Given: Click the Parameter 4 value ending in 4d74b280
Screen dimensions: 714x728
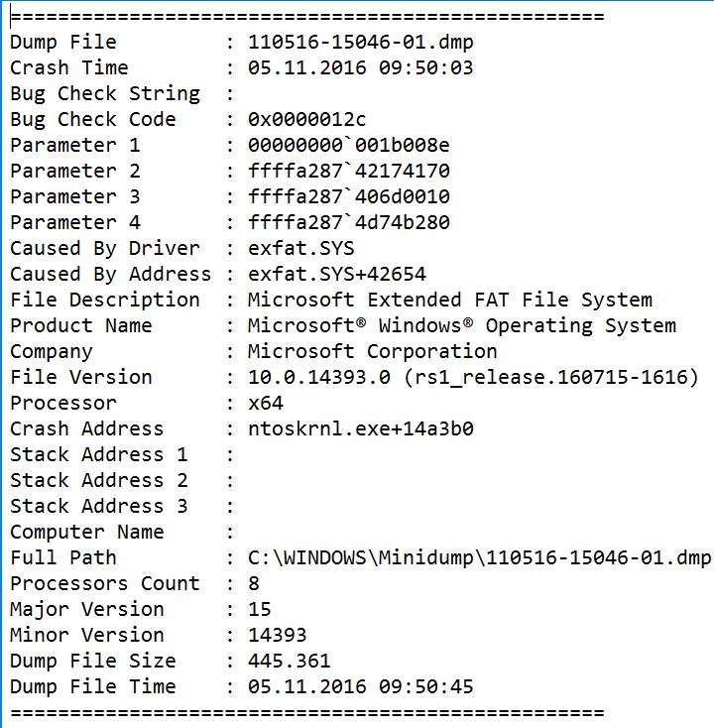Looking at the screenshot, I should 348,223.
